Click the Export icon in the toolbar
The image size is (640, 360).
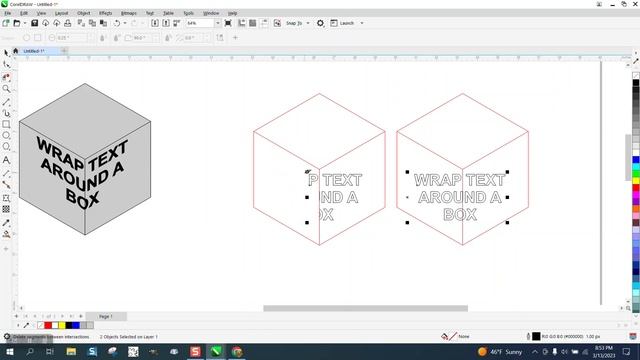[x=166, y=23]
